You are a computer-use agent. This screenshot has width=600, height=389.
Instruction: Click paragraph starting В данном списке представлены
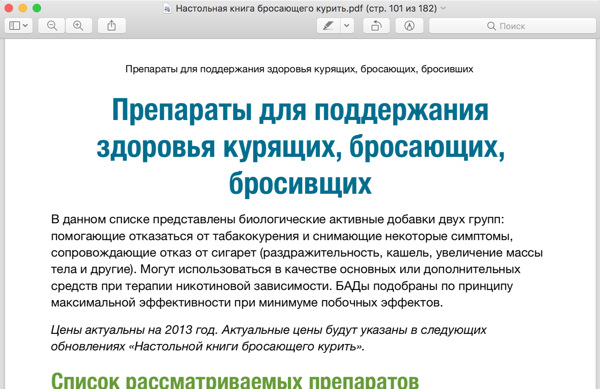297,261
